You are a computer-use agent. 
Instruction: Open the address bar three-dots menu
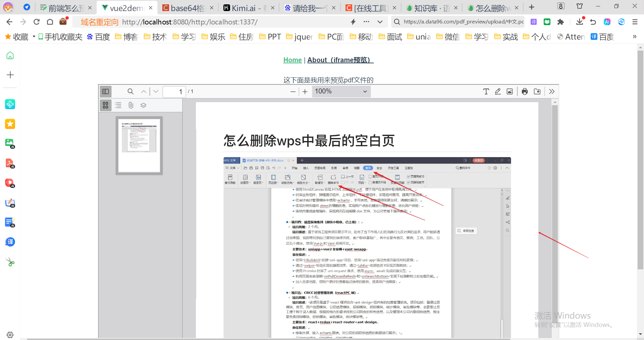(x=366, y=22)
